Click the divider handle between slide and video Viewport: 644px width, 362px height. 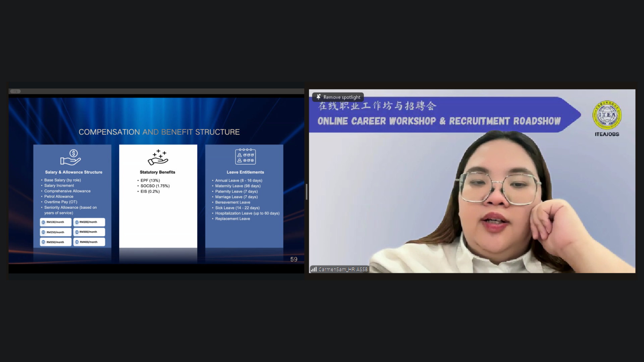click(x=307, y=192)
